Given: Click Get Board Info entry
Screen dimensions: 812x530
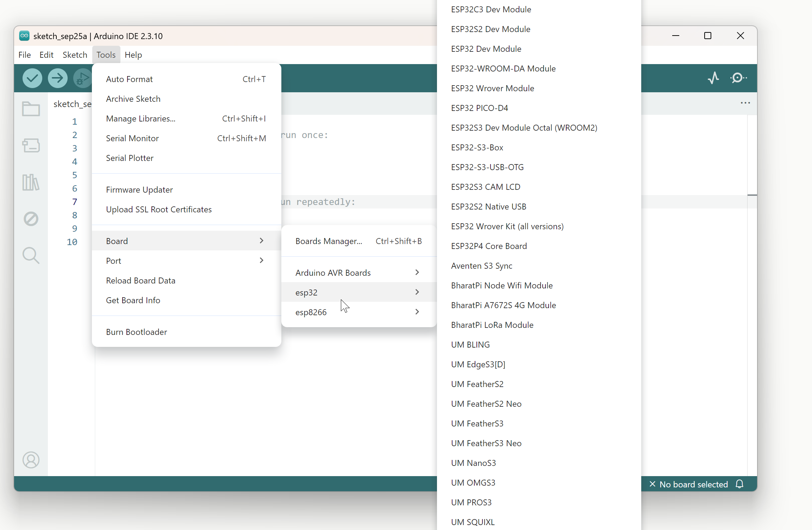Looking at the screenshot, I should 187,300.
